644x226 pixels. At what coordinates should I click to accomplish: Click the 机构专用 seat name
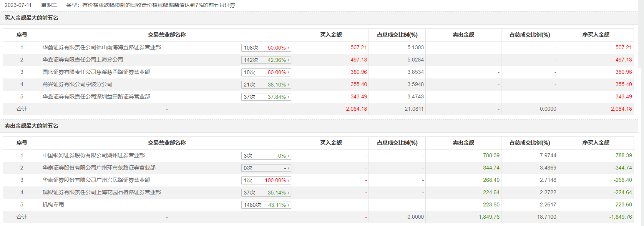[53, 204]
